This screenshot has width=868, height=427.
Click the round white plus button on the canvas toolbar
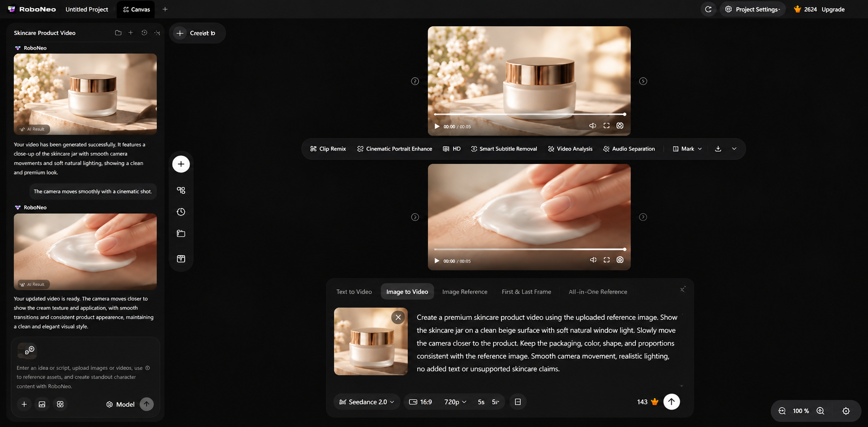(181, 164)
